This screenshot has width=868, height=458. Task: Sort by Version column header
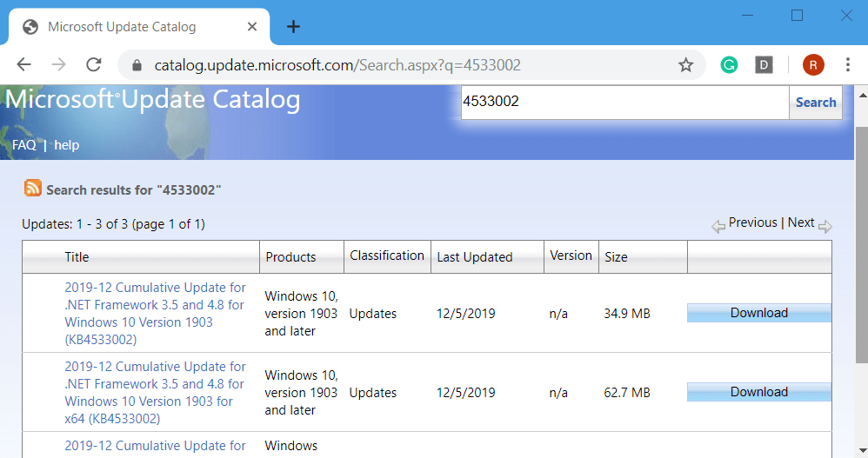pyautogui.click(x=571, y=256)
